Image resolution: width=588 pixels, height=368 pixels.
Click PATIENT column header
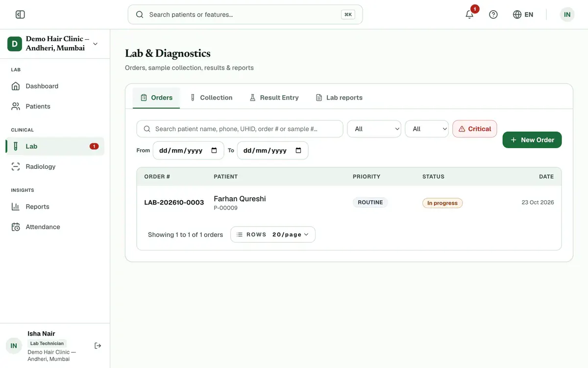(225, 177)
